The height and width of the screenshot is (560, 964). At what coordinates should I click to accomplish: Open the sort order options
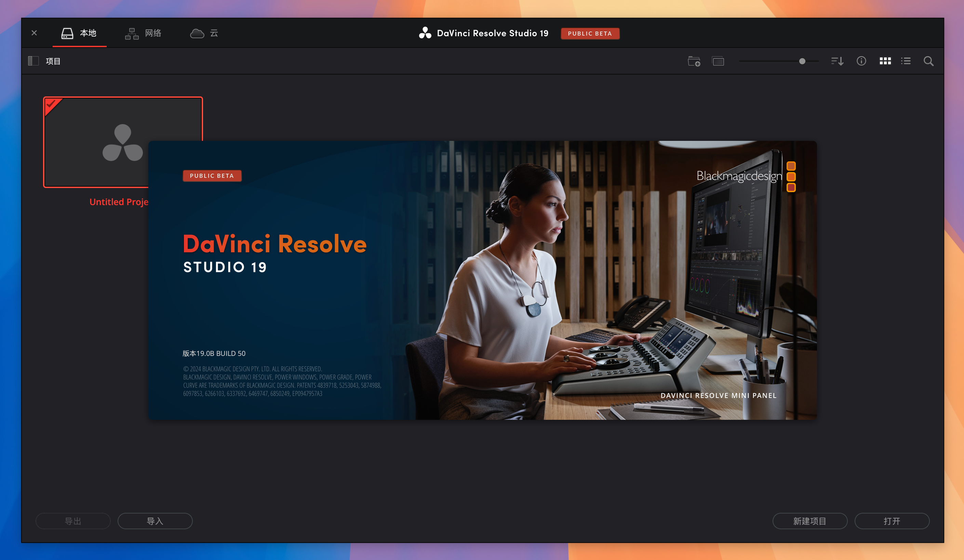click(838, 61)
